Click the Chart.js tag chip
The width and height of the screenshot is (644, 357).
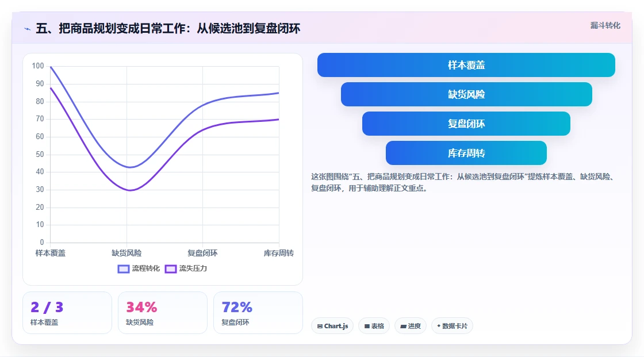(x=332, y=326)
